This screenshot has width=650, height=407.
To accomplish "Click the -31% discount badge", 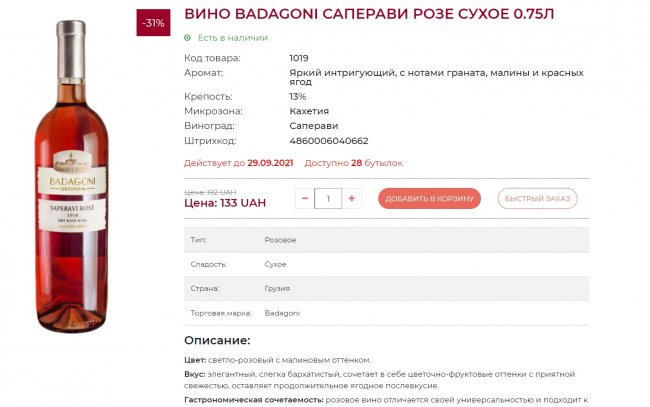I will pos(153,23).
